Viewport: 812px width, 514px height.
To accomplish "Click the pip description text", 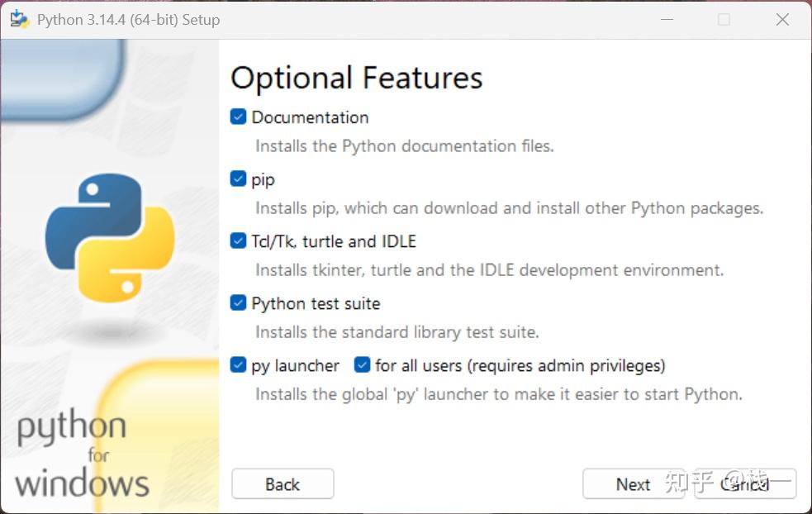I will (x=509, y=208).
